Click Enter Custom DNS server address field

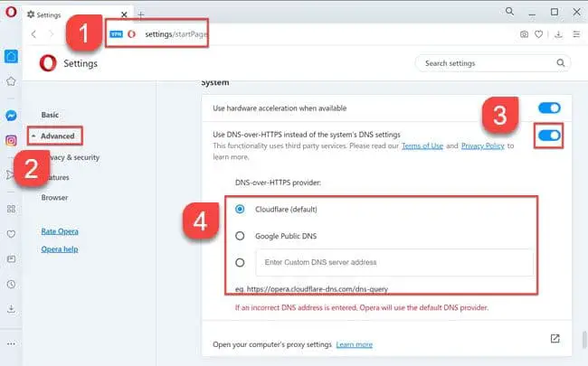[x=394, y=262]
